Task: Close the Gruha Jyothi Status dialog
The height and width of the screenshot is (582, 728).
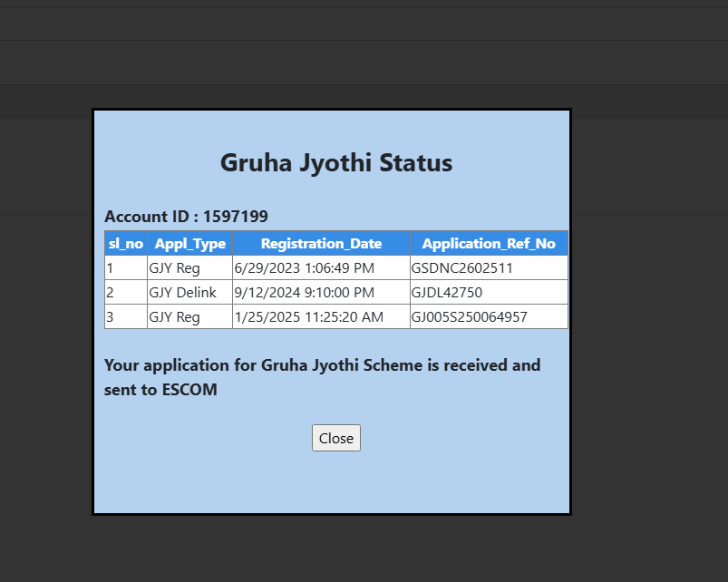Action: click(336, 438)
